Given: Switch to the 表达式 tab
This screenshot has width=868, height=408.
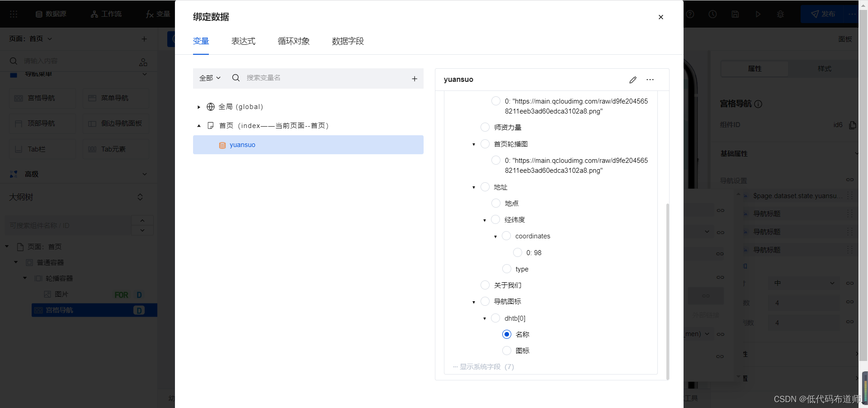Looking at the screenshot, I should pos(243,41).
